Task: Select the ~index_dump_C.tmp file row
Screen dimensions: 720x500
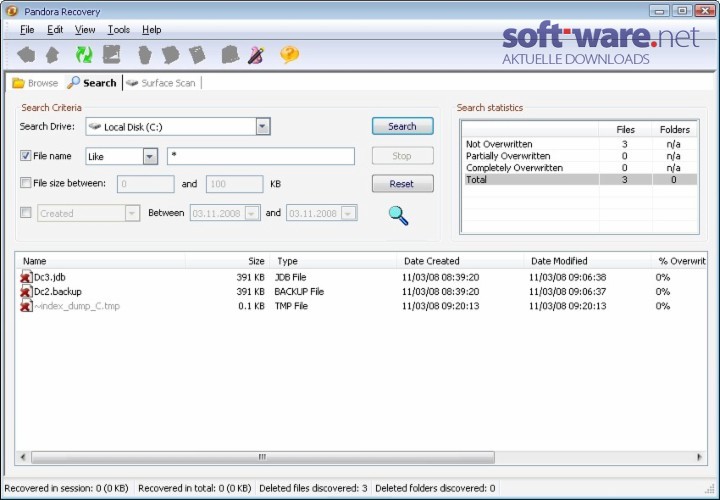Action: tap(360, 305)
